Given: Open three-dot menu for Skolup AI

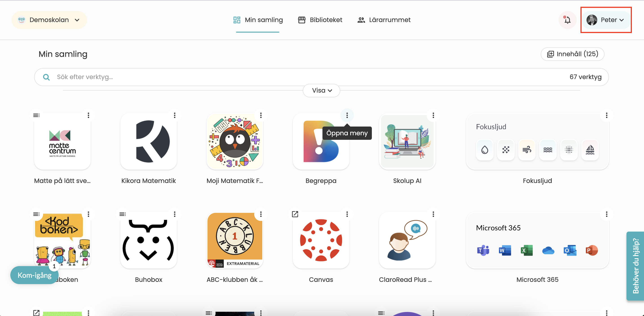Looking at the screenshot, I should click(x=433, y=115).
